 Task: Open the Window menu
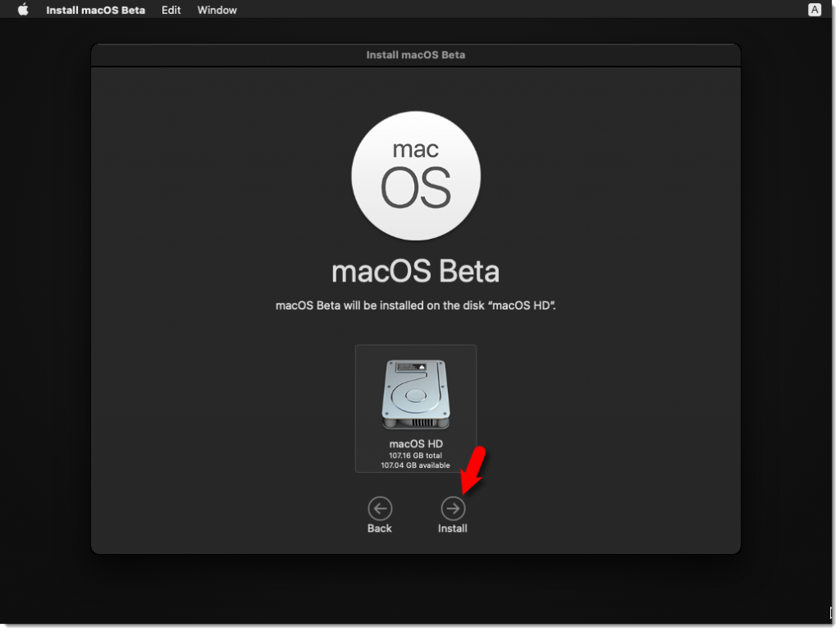[217, 11]
